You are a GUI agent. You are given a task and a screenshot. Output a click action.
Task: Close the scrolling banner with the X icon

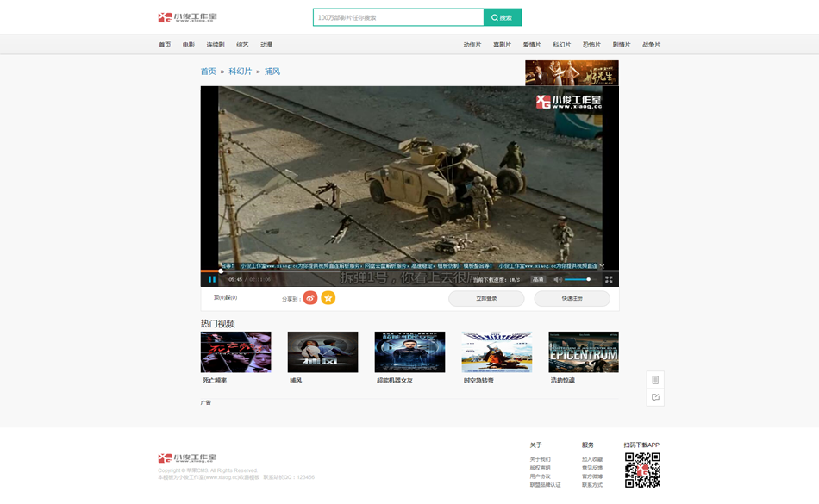pos(602,266)
